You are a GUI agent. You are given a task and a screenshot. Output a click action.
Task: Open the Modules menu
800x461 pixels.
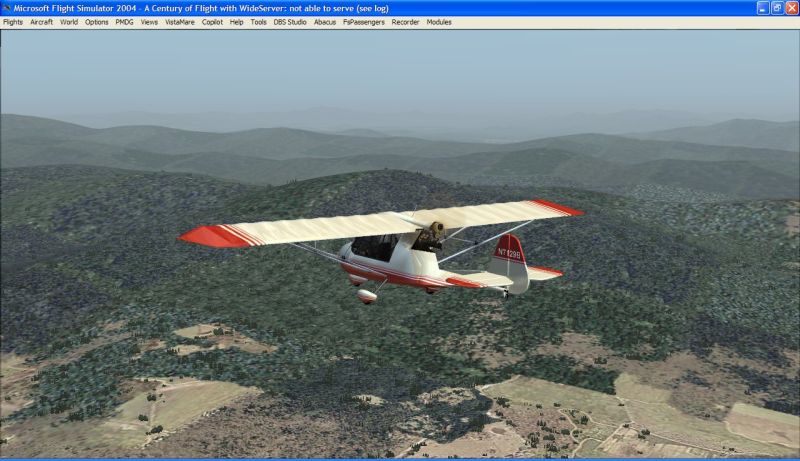(x=439, y=22)
